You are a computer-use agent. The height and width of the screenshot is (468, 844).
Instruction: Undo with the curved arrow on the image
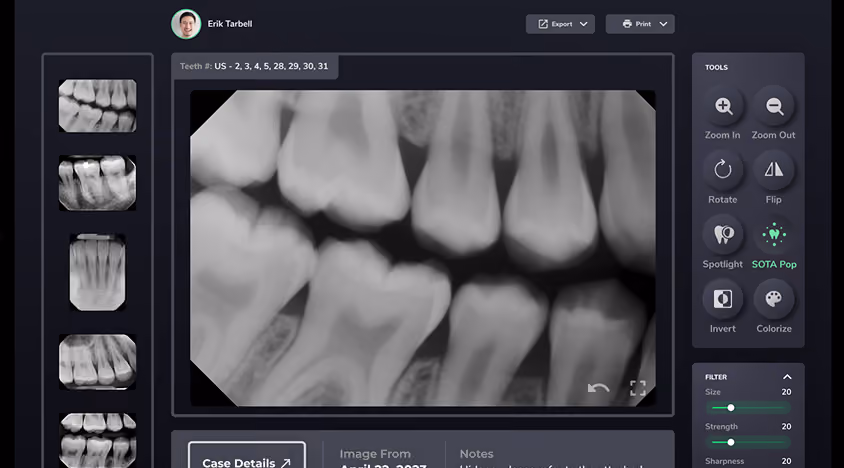pos(598,388)
